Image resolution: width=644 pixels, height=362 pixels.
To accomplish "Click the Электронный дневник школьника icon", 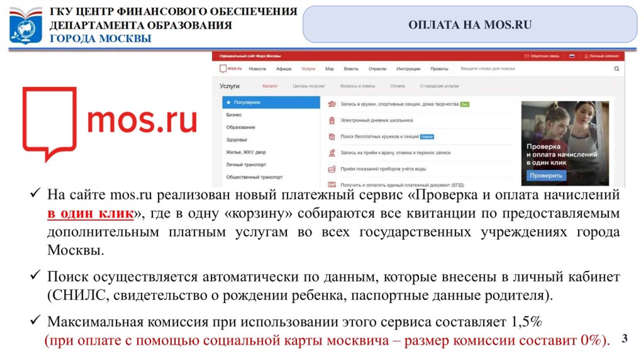I will [x=332, y=120].
